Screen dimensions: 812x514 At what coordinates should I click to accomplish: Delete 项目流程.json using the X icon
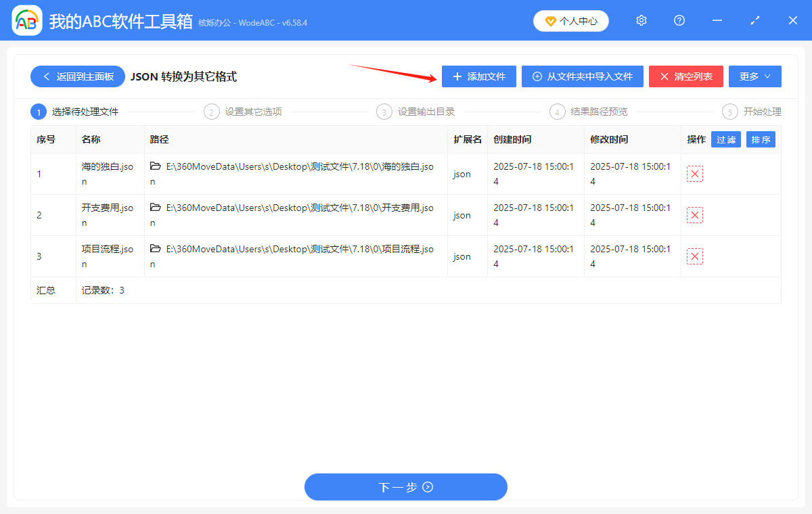[x=694, y=256]
